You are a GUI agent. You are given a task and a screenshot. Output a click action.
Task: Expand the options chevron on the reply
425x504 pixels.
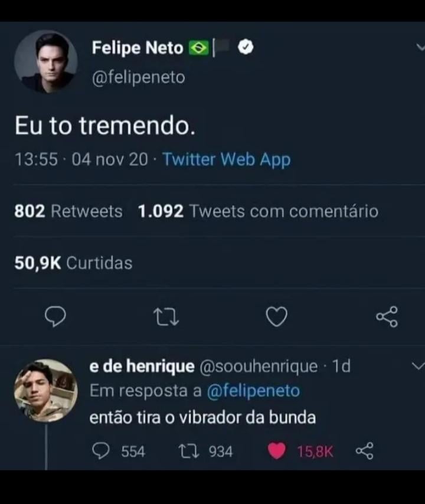click(417, 366)
